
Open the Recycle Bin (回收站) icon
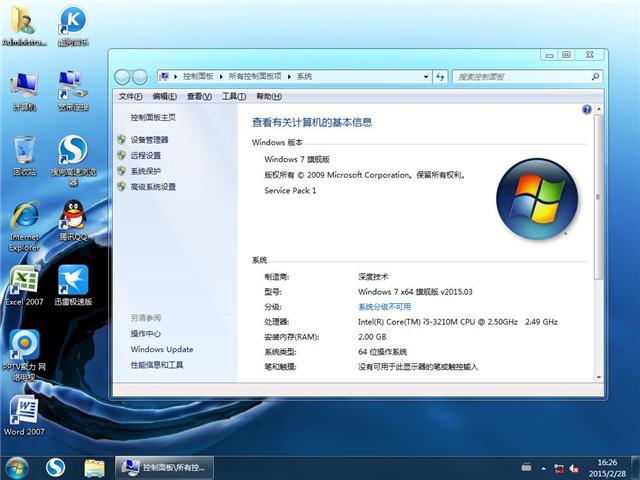pyautogui.click(x=24, y=156)
